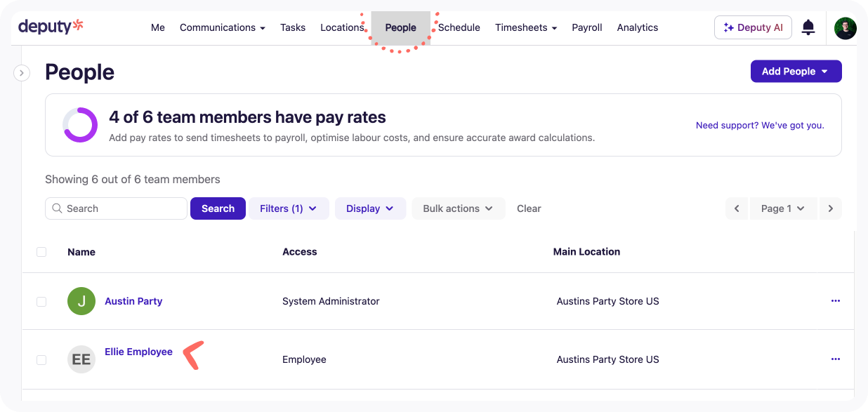Click Ellie Employee's EE avatar
868x412 pixels.
click(81, 359)
